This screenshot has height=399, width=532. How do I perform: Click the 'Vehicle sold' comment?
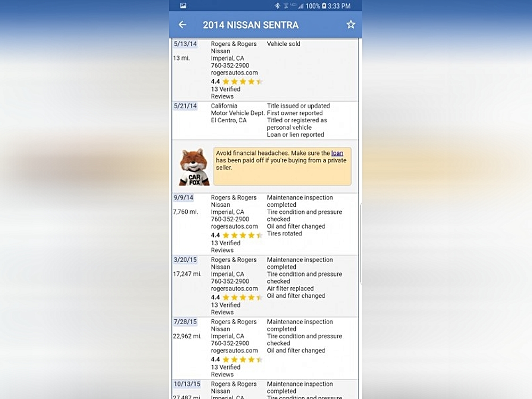point(284,44)
